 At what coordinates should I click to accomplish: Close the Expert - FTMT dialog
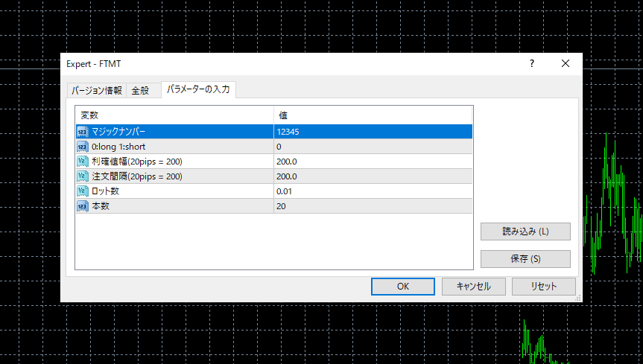pyautogui.click(x=565, y=64)
